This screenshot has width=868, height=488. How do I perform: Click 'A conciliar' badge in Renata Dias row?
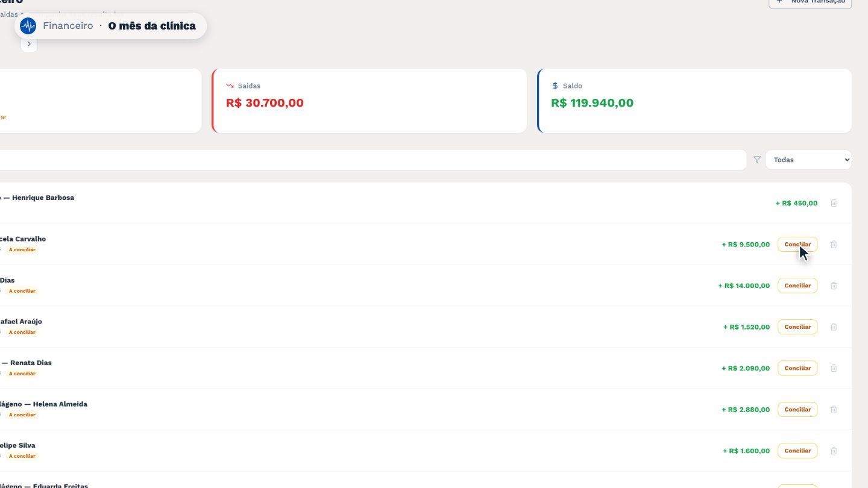22,374
